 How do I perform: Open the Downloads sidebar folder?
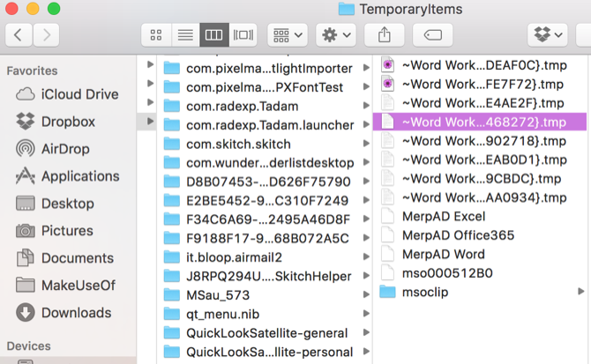click(76, 312)
